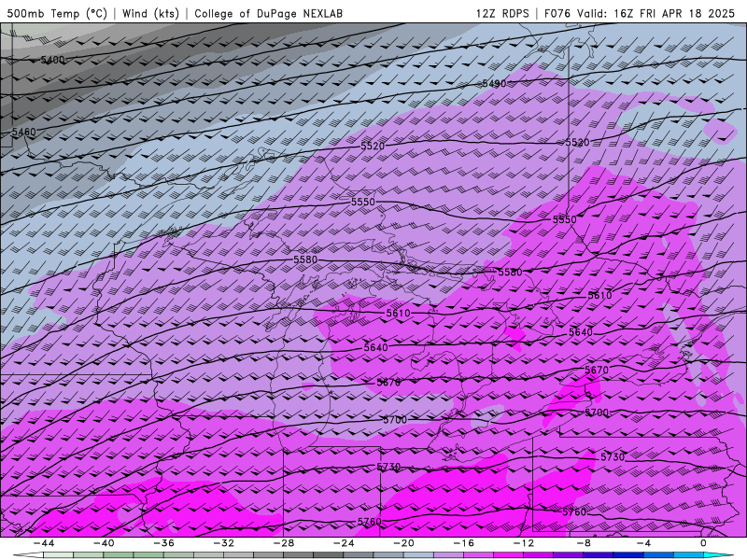Click the -8 colorbar tick label

pyautogui.click(x=584, y=543)
